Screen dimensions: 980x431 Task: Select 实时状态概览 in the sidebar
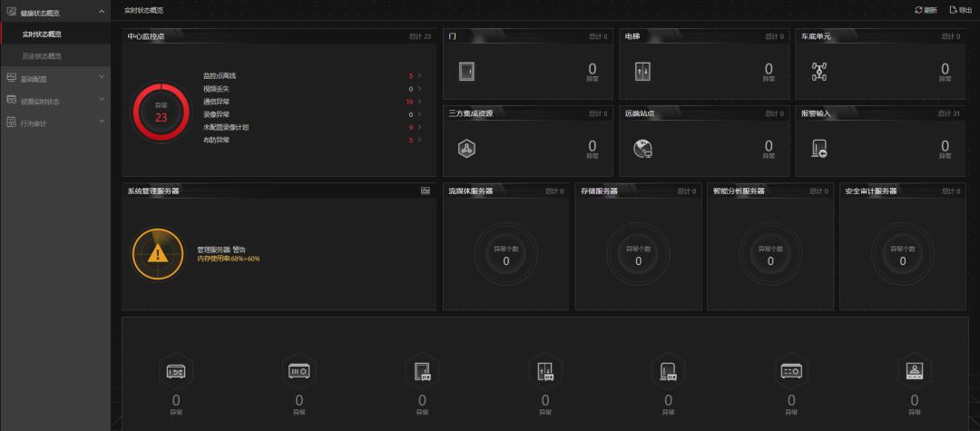coord(43,34)
